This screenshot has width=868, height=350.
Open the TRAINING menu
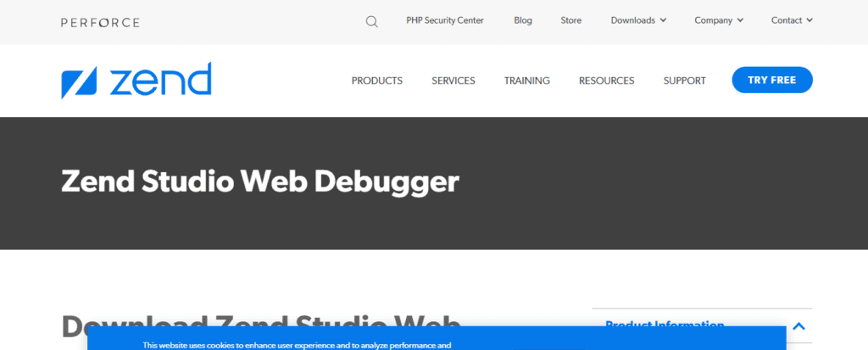coord(527,81)
